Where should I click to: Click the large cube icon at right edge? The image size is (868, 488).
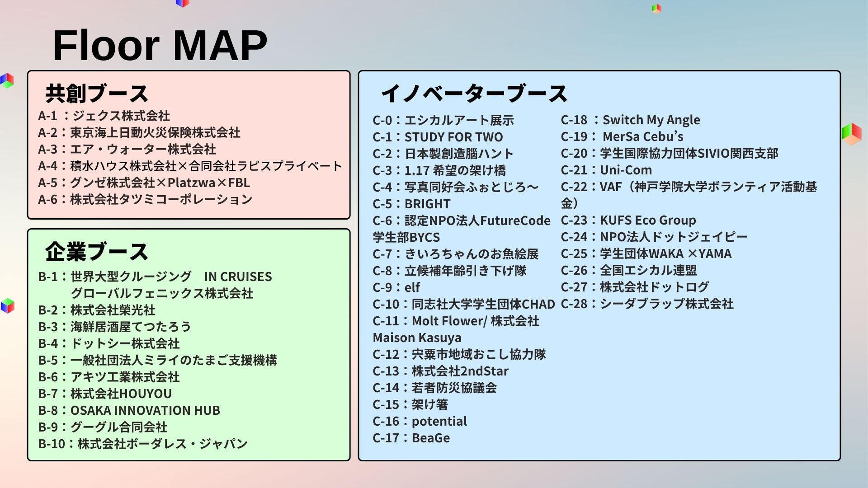(852, 134)
